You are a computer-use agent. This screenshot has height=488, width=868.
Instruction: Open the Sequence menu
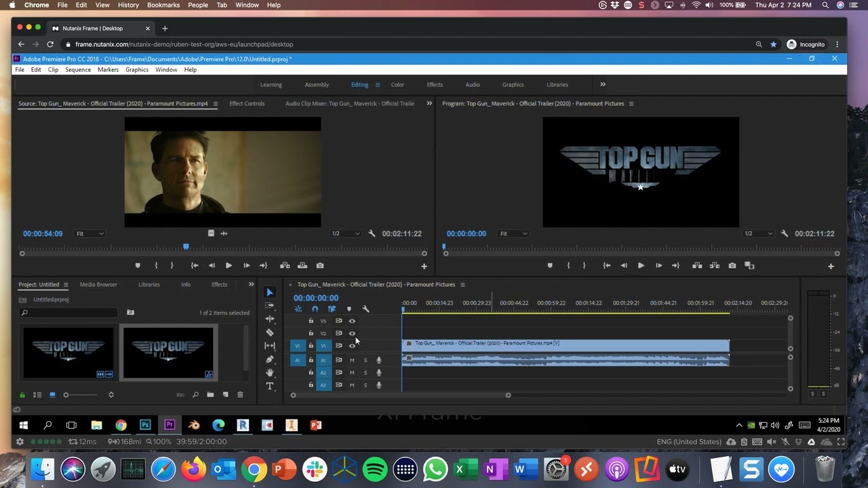pos(78,70)
